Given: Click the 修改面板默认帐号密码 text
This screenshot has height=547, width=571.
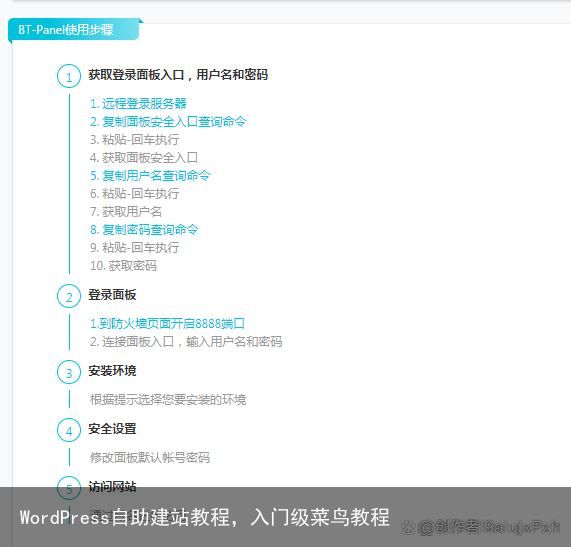Looking at the screenshot, I should [x=150, y=457].
